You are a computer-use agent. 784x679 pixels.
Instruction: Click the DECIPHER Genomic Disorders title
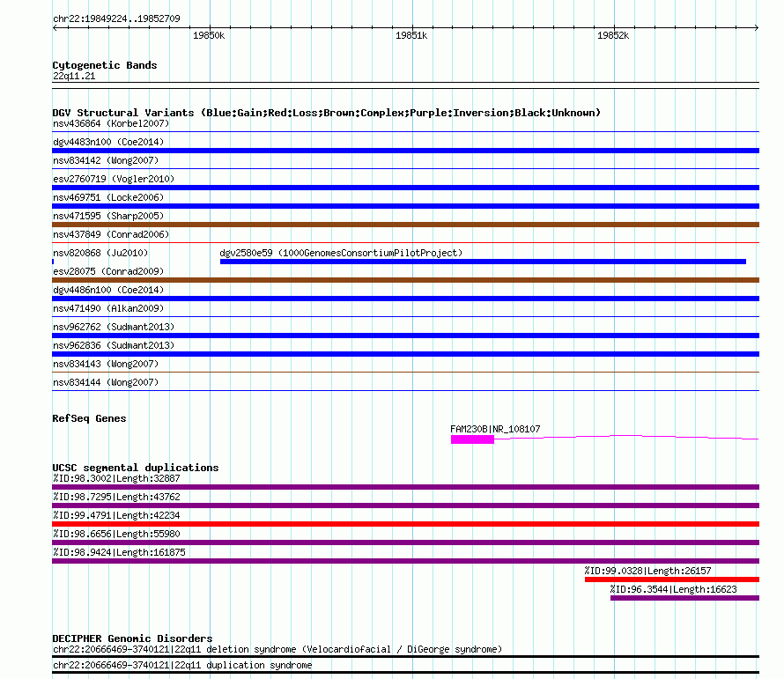point(132,638)
